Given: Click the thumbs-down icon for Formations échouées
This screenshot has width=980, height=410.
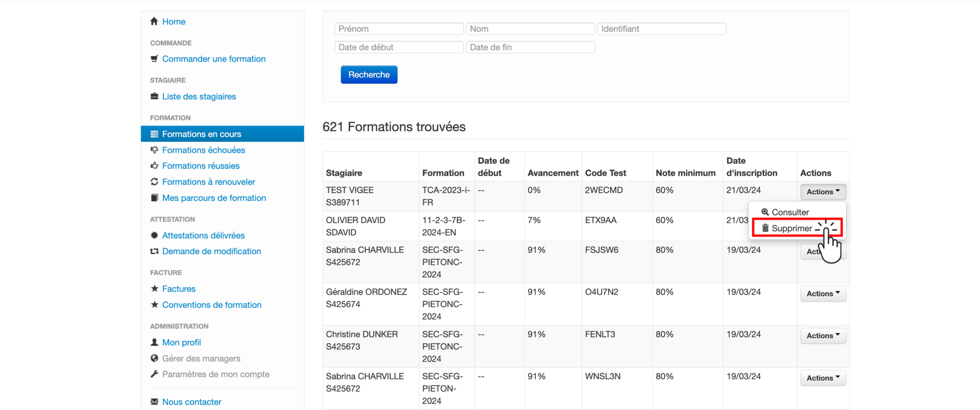Looking at the screenshot, I should [x=154, y=150].
